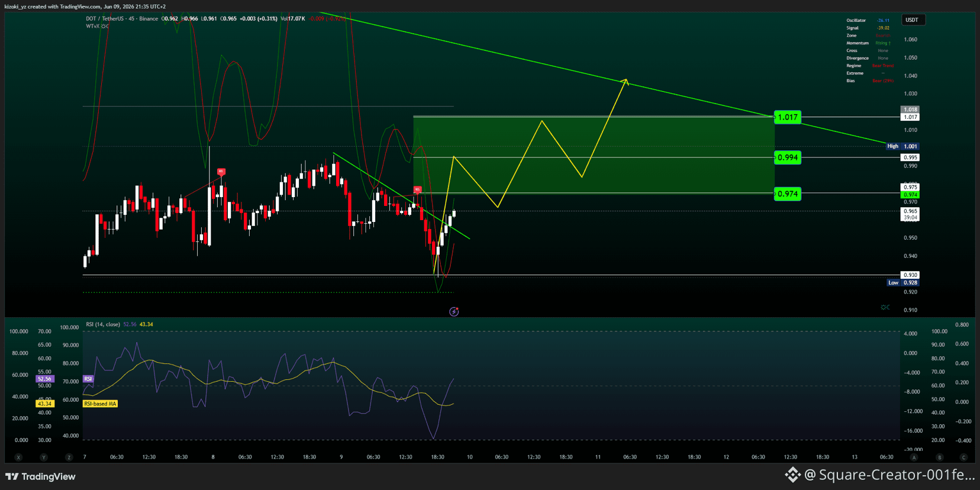
Task: Click the Square-Creator watermark handle
Action: 889,475
